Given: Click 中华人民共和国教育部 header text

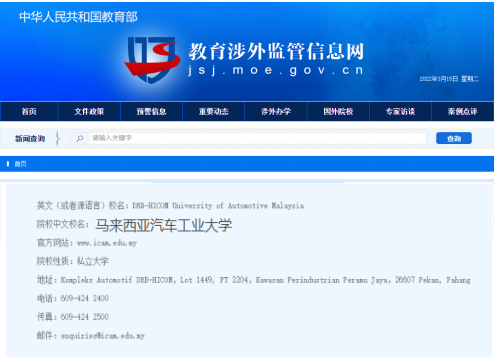Looking at the screenshot, I should 78,17.
